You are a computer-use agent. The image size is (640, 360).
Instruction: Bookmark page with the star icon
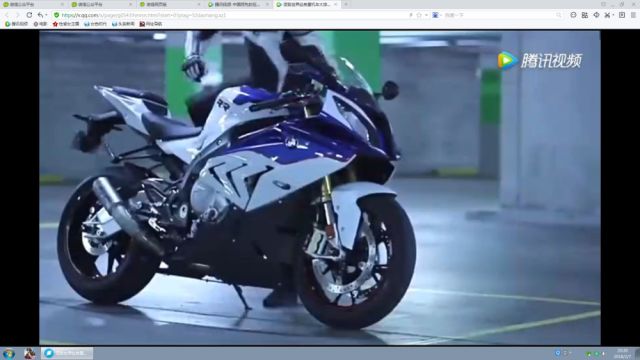pos(419,15)
